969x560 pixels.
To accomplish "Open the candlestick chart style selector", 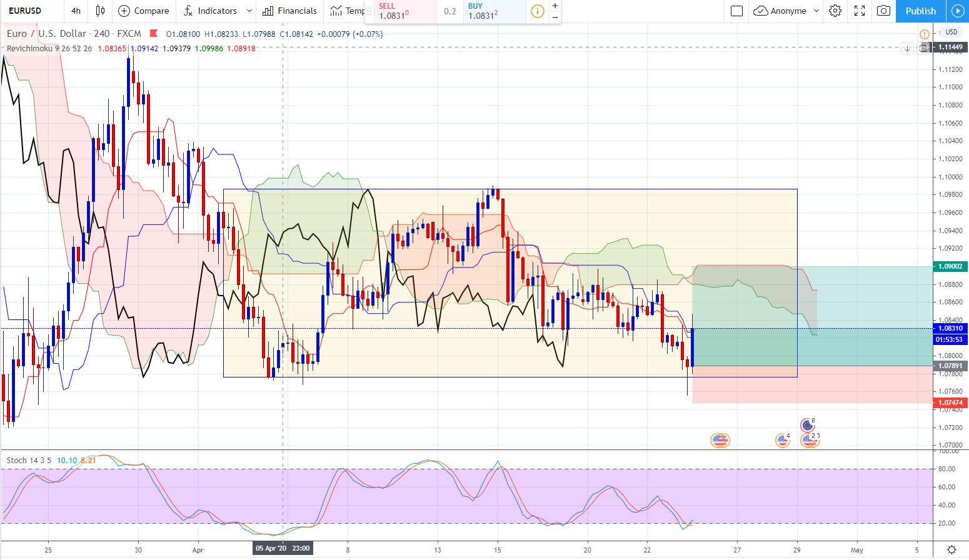I will coord(100,11).
